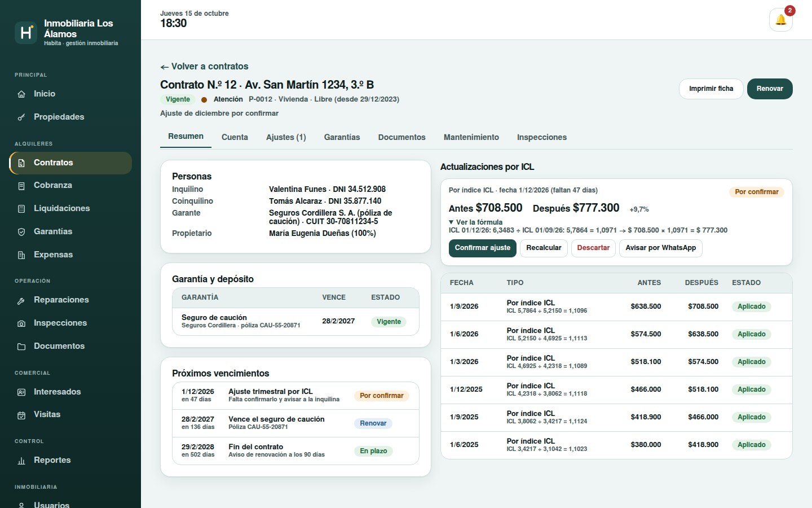Click the Usuarios person icon
This screenshot has height=508, width=812.
[x=21, y=505]
